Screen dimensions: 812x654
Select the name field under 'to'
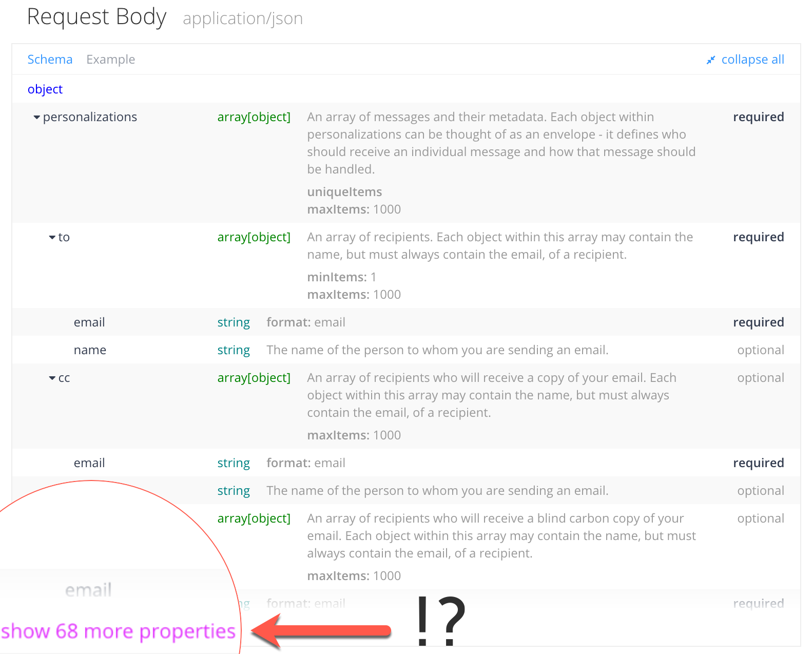90,350
